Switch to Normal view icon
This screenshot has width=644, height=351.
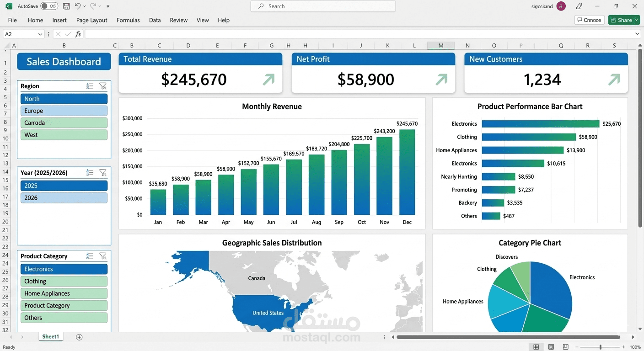pyautogui.click(x=536, y=347)
